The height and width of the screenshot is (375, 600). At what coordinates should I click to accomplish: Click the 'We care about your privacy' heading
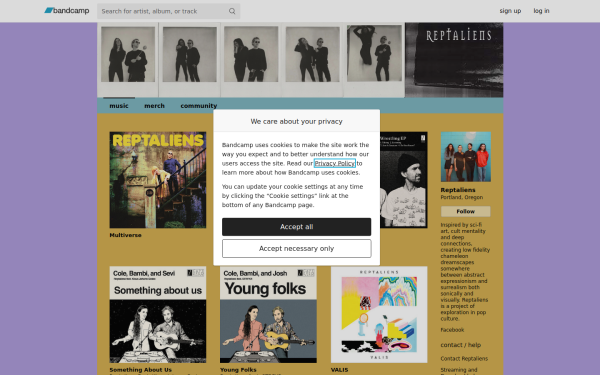coord(297,121)
